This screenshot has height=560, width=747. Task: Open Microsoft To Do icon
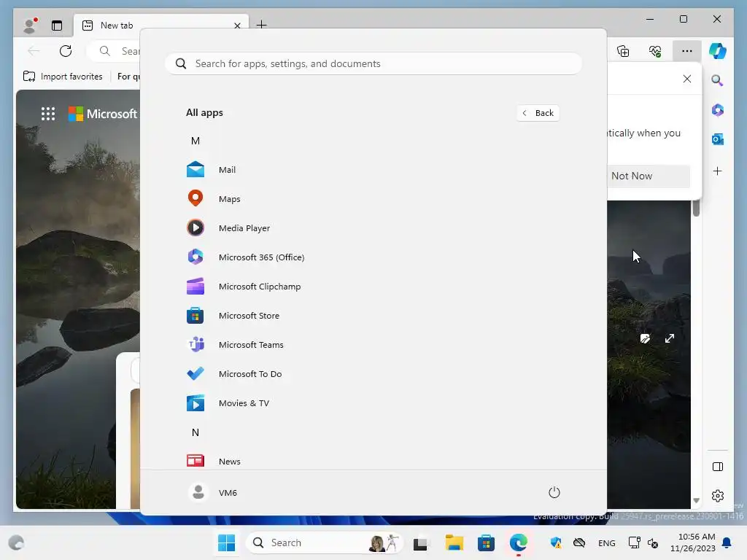tap(196, 373)
